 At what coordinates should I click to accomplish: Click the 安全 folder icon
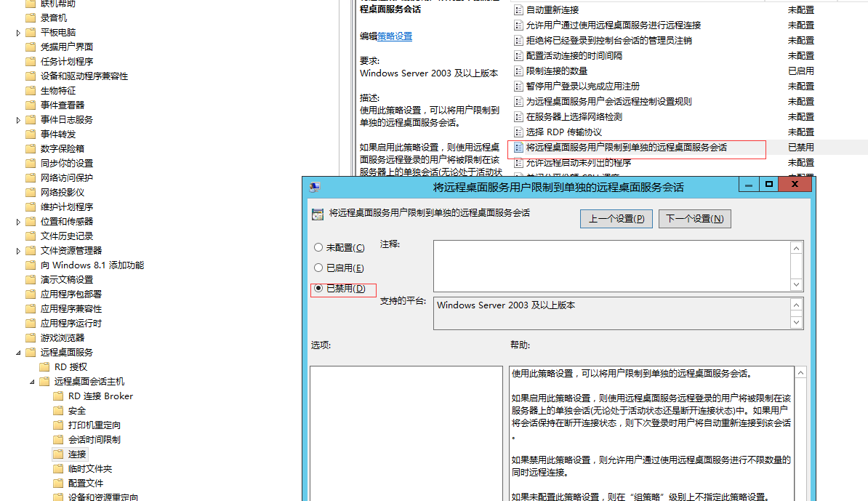click(58, 411)
